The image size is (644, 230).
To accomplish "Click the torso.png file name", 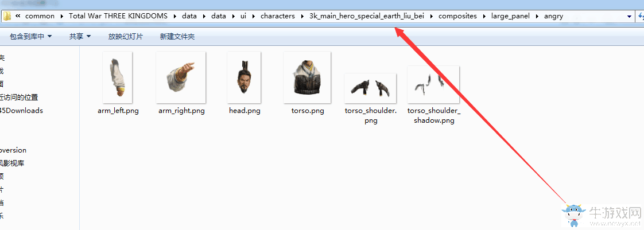I will point(308,111).
